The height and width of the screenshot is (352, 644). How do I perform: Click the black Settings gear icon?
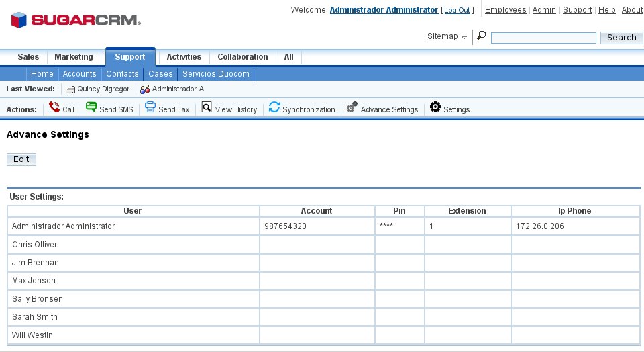(435, 108)
